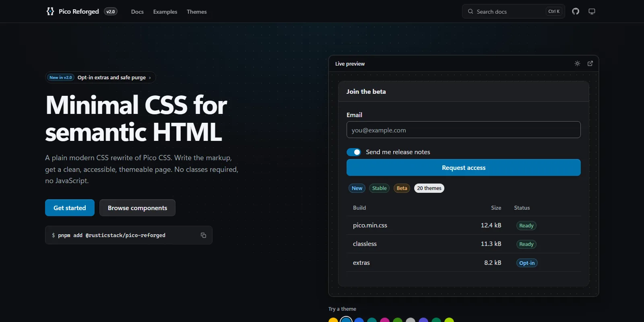Open the Docs nav item
Image resolution: width=644 pixels, height=322 pixels.
click(137, 12)
